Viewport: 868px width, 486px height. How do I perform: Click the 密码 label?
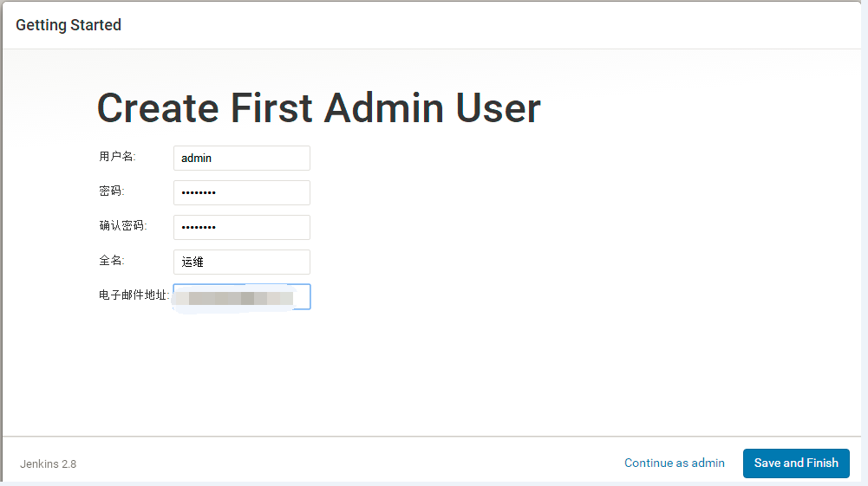coord(112,191)
